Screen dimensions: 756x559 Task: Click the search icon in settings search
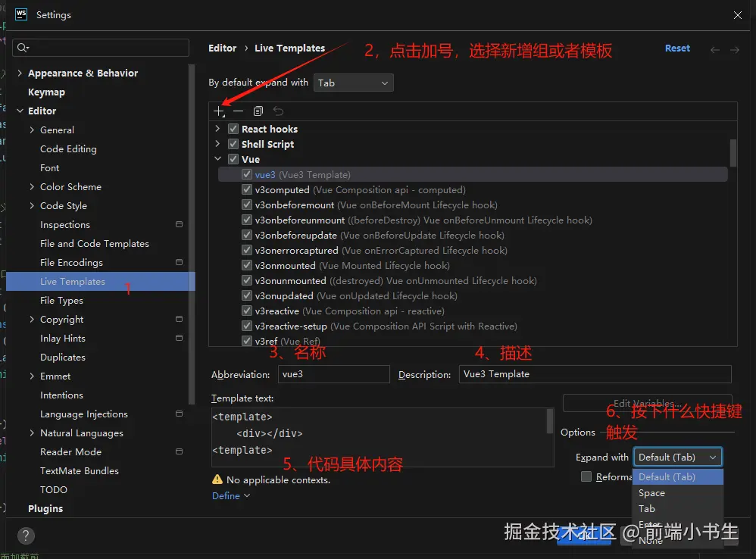click(23, 47)
